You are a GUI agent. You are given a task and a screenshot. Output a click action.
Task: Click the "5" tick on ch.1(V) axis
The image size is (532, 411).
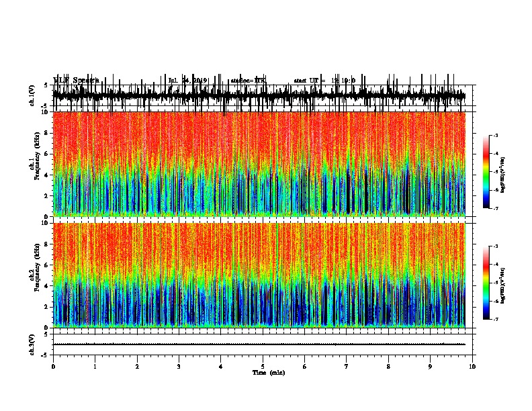(46, 85)
